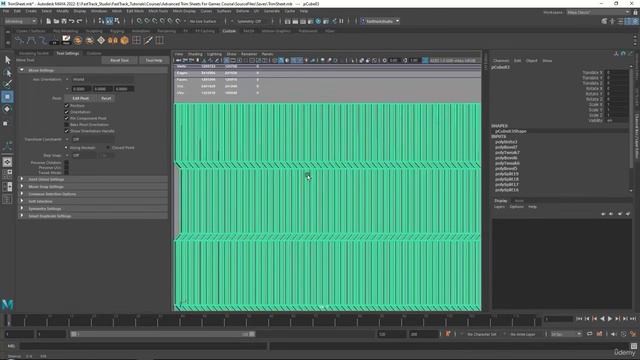
Task: Enable the Preserve Children checkbox
Action: pyautogui.click(x=67, y=162)
